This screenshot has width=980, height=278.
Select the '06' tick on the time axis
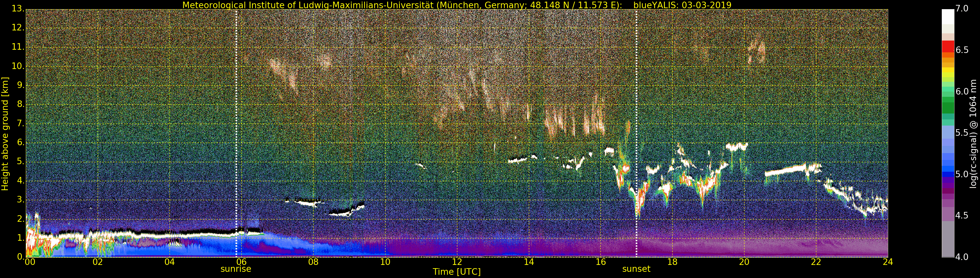point(241,262)
